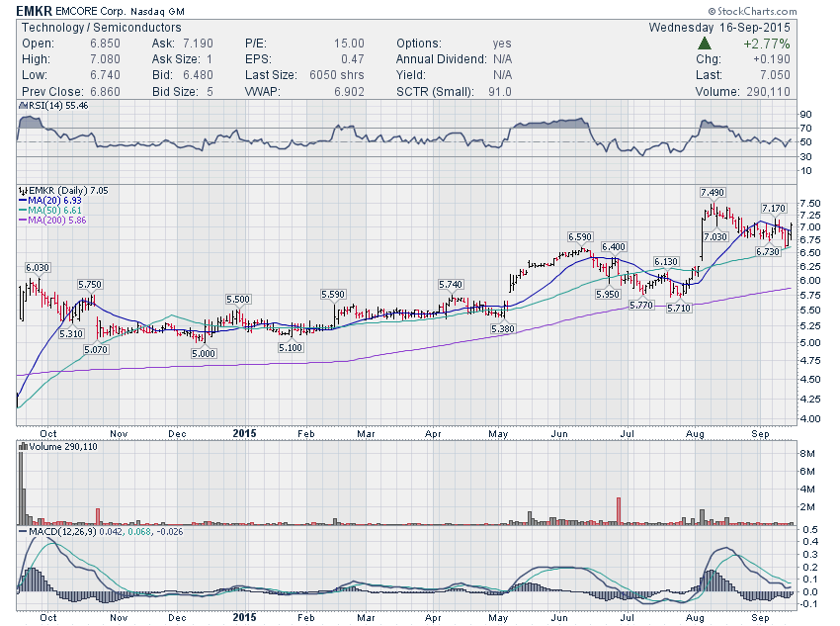Click the red volume bar in late October
Screen dimensions: 840x626
98,516
